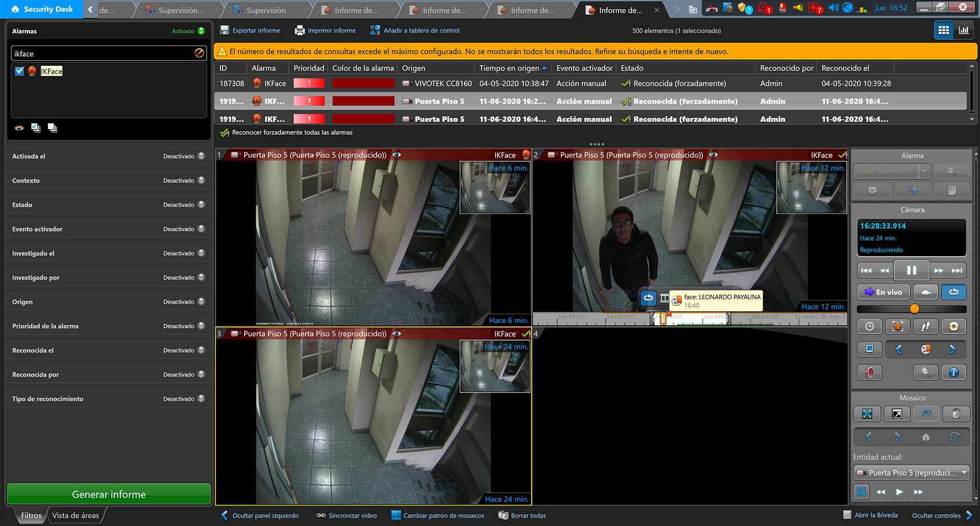
Task: Click rewind button in Cámara controls
Action: click(x=885, y=271)
